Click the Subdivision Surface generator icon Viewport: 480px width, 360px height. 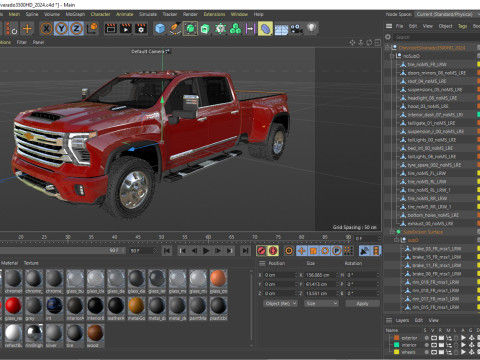190,29
